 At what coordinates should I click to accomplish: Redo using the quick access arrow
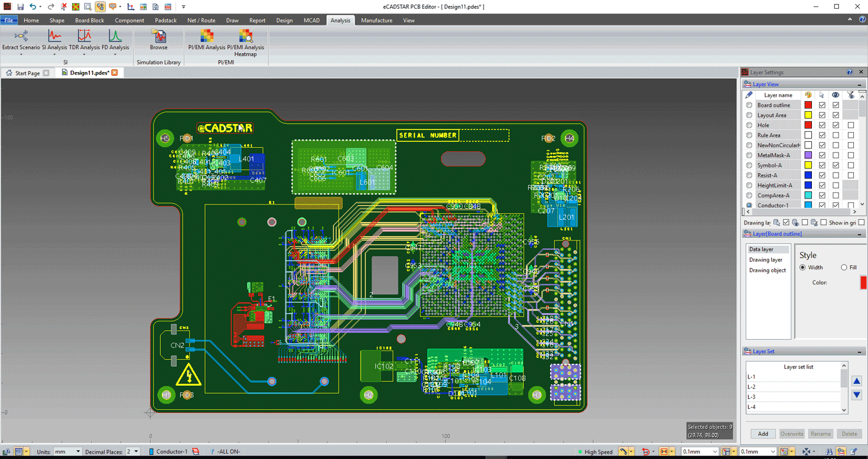[50, 6]
